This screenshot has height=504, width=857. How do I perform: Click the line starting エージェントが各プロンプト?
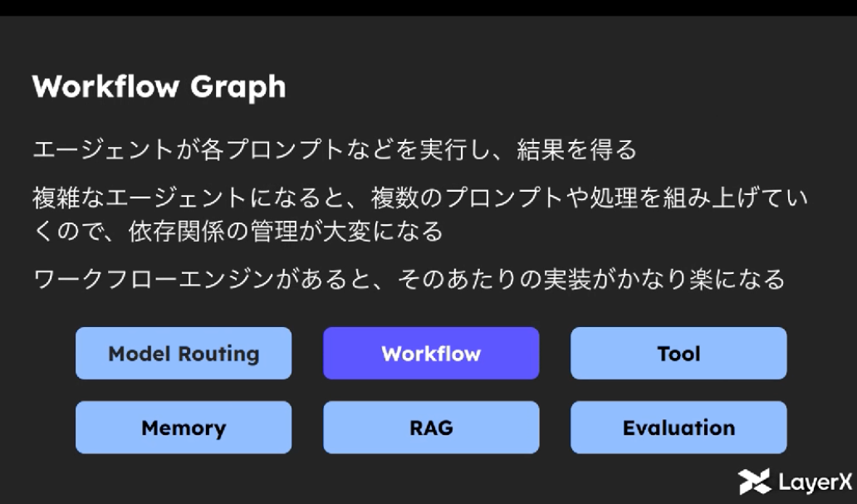point(335,149)
